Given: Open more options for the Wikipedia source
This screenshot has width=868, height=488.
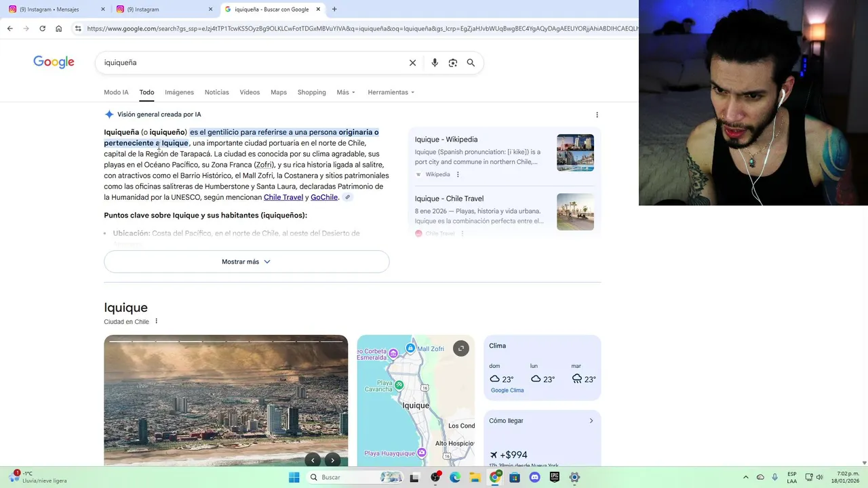Looking at the screenshot, I should (458, 174).
